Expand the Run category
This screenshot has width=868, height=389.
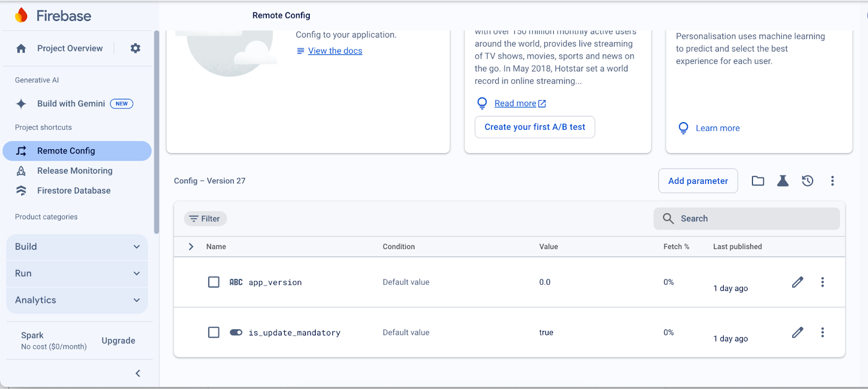[77, 273]
